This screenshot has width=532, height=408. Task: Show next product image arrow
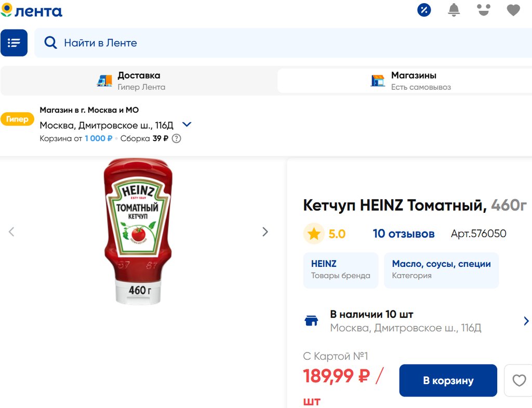pos(265,232)
